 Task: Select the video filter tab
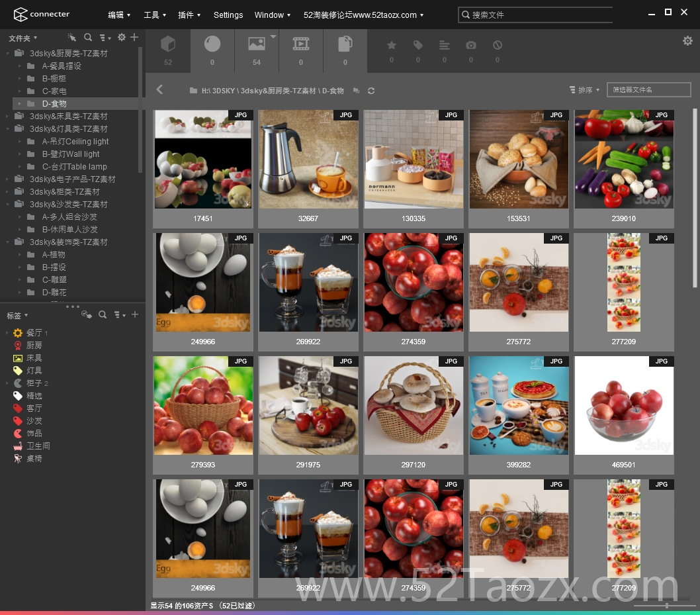click(x=300, y=51)
